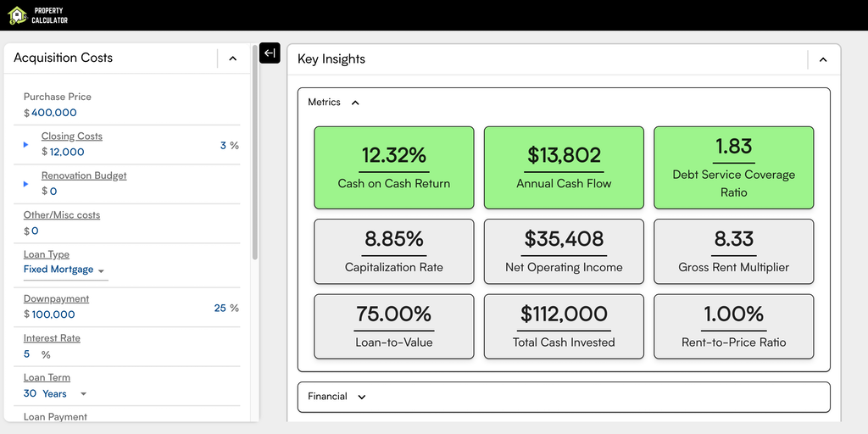Expand the Financial section
The image size is (868, 434).
tap(362, 397)
